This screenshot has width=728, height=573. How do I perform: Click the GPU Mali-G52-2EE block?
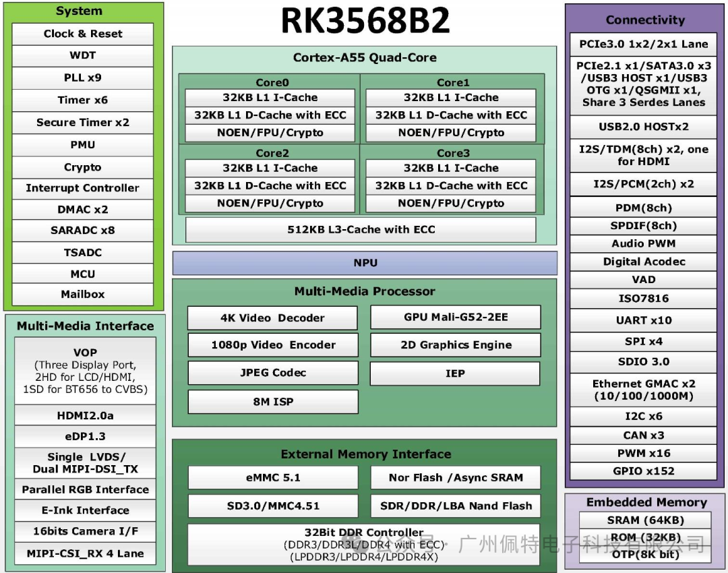tap(455, 317)
